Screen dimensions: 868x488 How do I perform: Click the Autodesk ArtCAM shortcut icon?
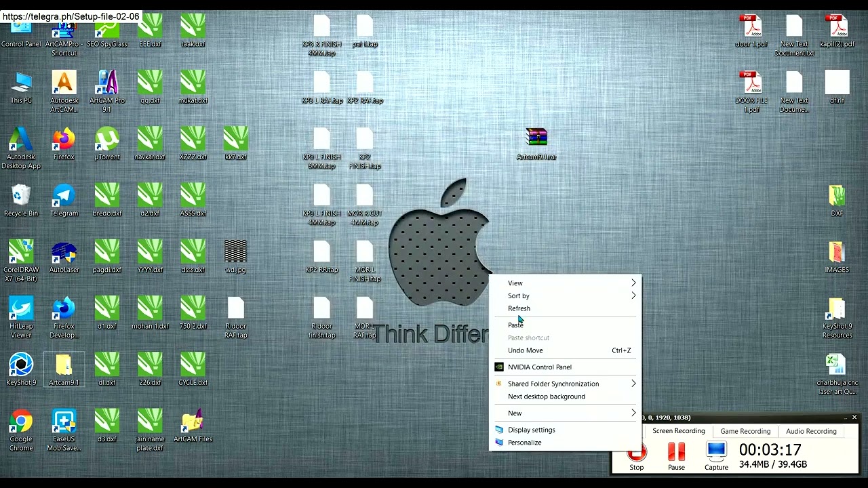[x=64, y=92]
